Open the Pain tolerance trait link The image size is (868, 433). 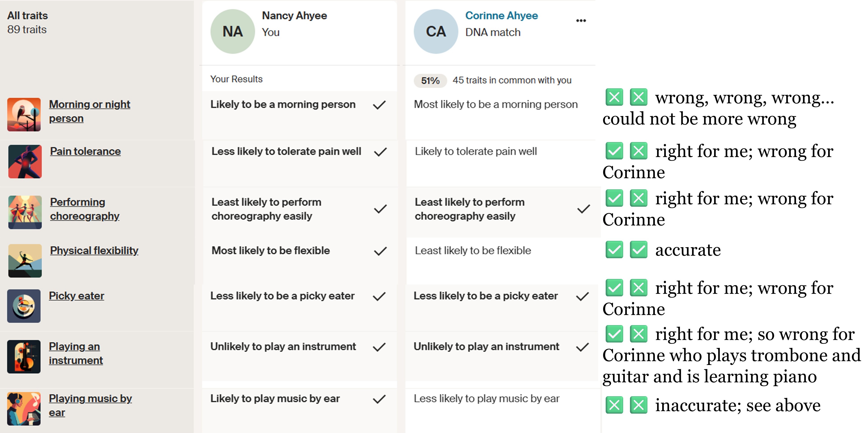[x=85, y=151]
